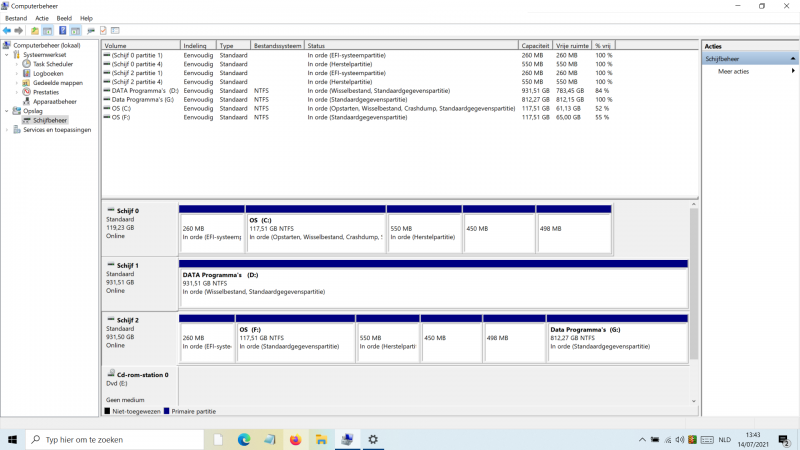Image resolution: width=800 pixels, height=450 pixels.
Task: Click the Up one level folder icon
Action: coord(34,31)
